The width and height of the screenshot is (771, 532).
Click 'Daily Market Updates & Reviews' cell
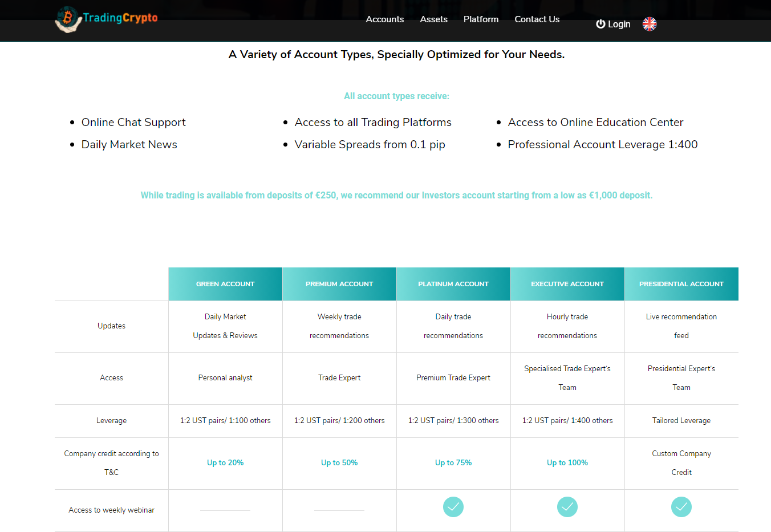click(x=225, y=326)
